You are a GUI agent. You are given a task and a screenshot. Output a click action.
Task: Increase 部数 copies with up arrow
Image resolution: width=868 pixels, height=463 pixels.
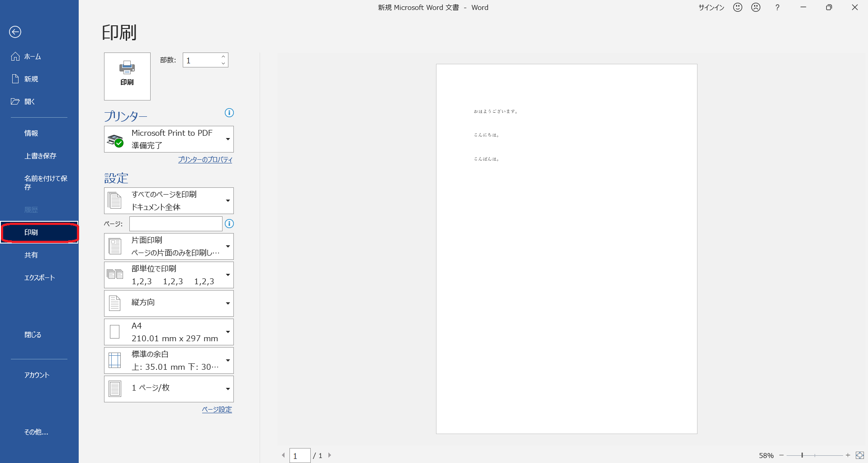tap(223, 57)
